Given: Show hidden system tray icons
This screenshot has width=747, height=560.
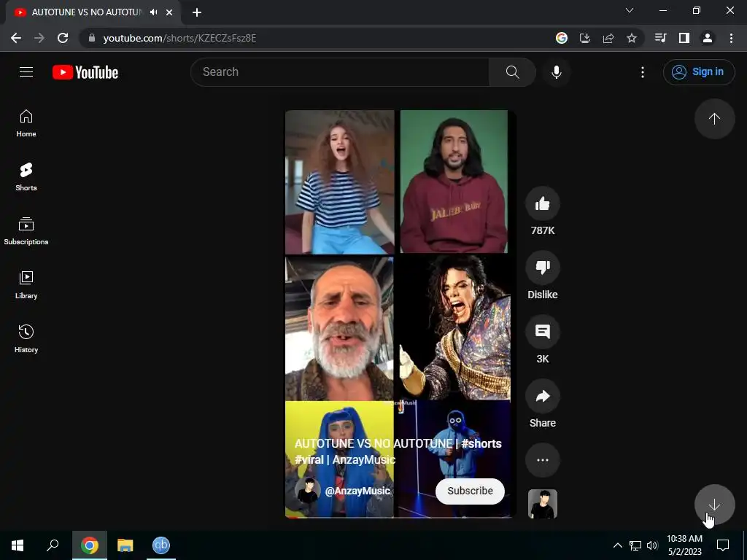Looking at the screenshot, I should [617, 545].
